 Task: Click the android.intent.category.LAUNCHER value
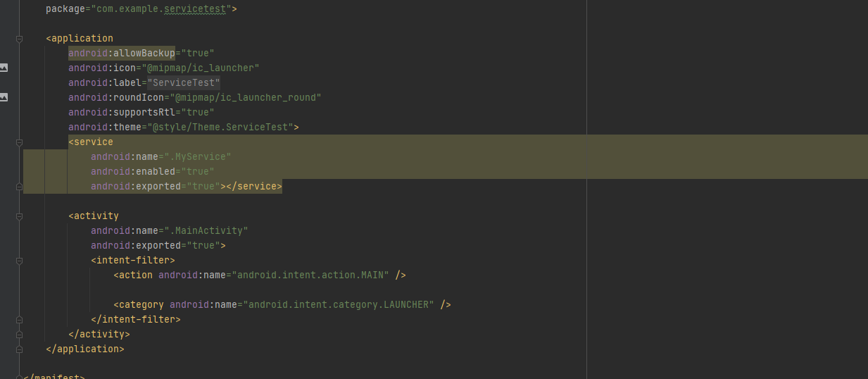click(341, 304)
